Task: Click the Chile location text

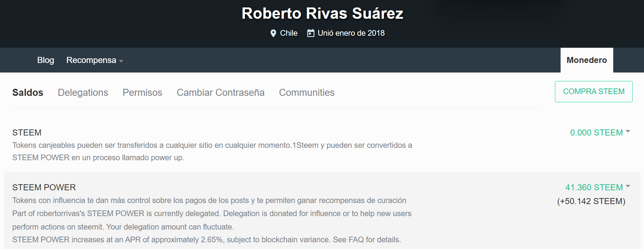Action: pos(289,33)
